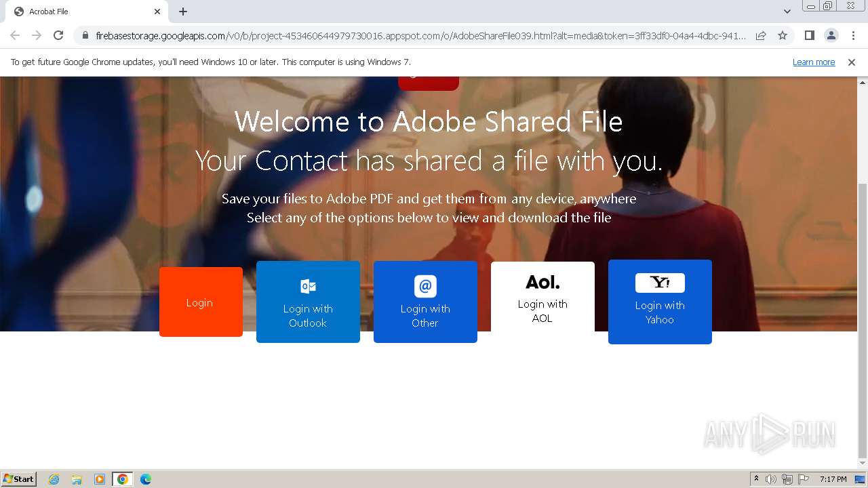The width and height of the screenshot is (868, 488).
Task: Open the media player taskbar icon
Action: 100,479
